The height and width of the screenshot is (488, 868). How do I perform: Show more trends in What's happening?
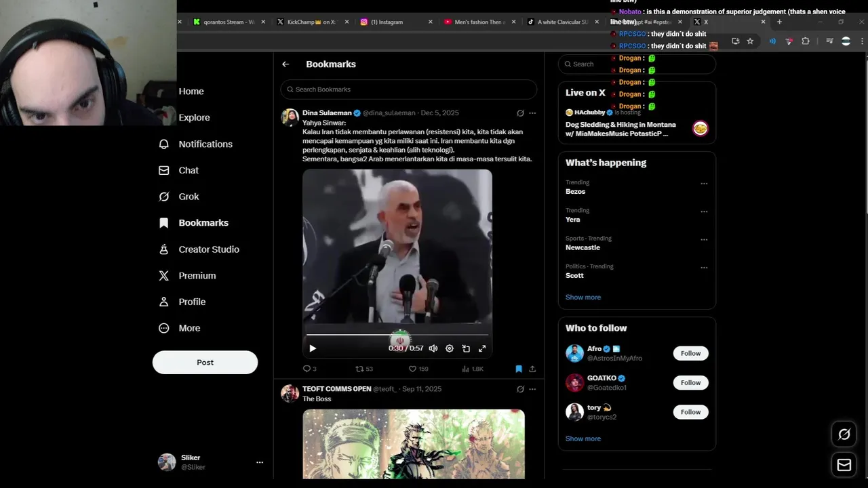tap(583, 298)
